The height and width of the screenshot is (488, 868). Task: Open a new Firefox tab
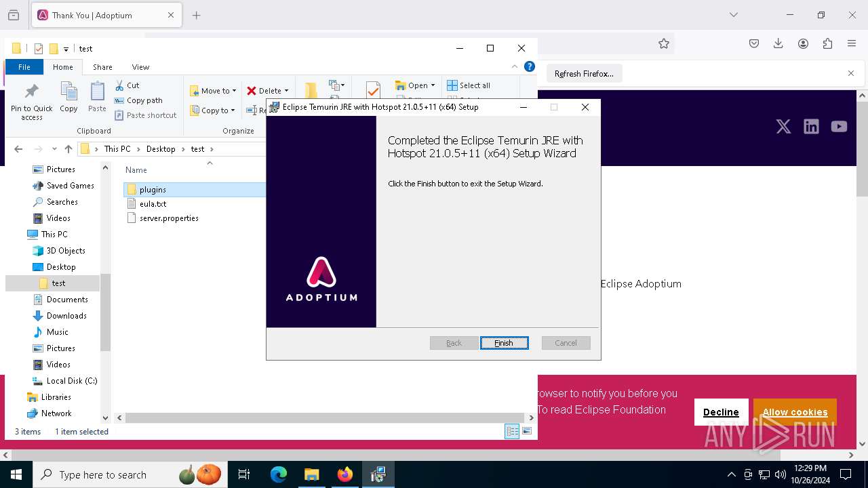click(x=197, y=15)
